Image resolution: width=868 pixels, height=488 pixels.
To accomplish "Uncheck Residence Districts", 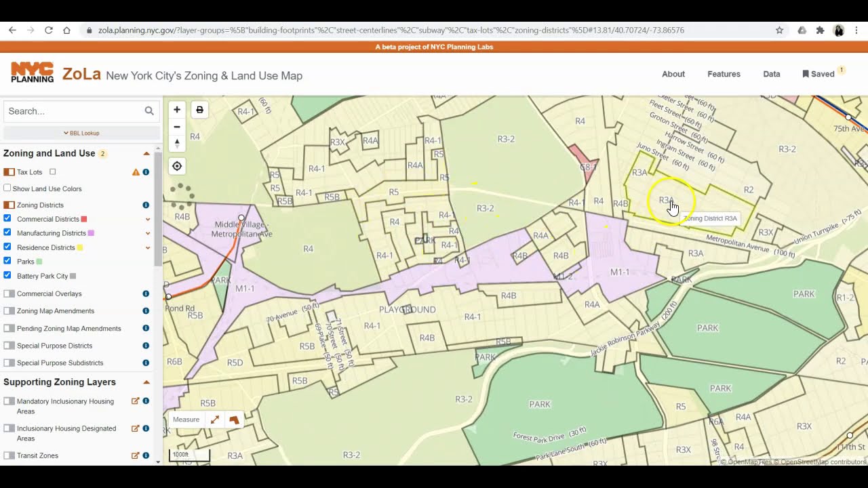I will [7, 247].
